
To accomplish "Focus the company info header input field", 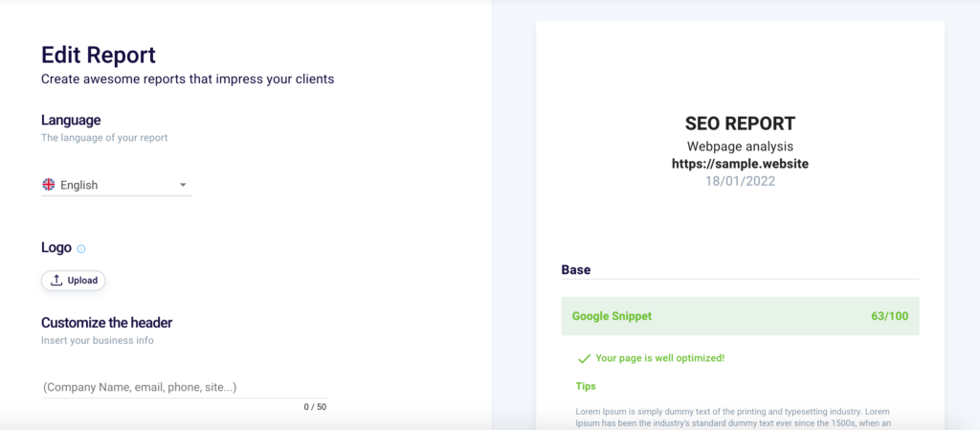I will [x=183, y=387].
